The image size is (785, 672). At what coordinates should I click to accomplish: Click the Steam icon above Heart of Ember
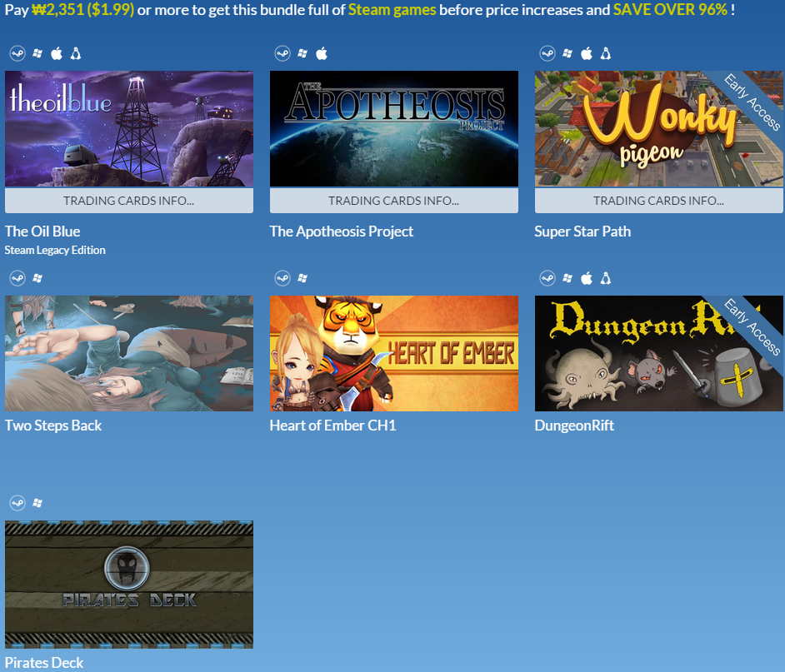tap(282, 277)
